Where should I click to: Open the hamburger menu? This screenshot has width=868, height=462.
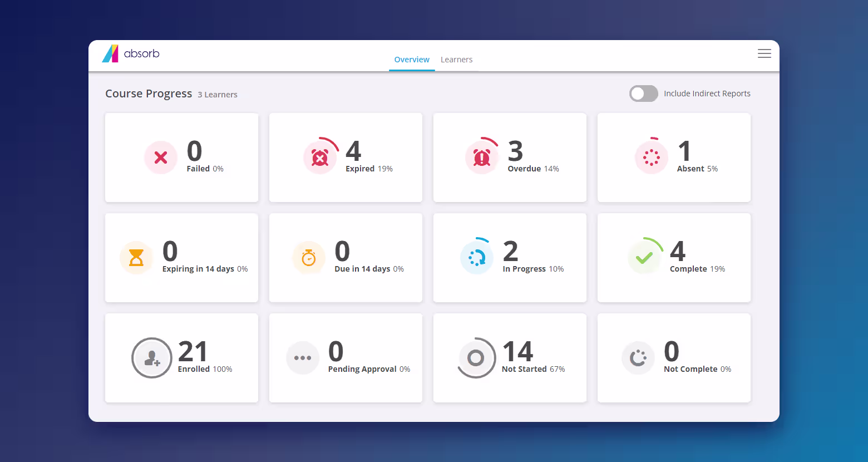[x=765, y=53]
